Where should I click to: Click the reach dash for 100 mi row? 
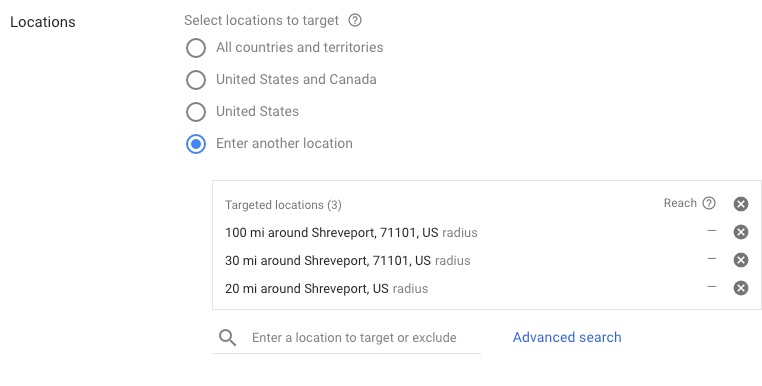(x=712, y=230)
